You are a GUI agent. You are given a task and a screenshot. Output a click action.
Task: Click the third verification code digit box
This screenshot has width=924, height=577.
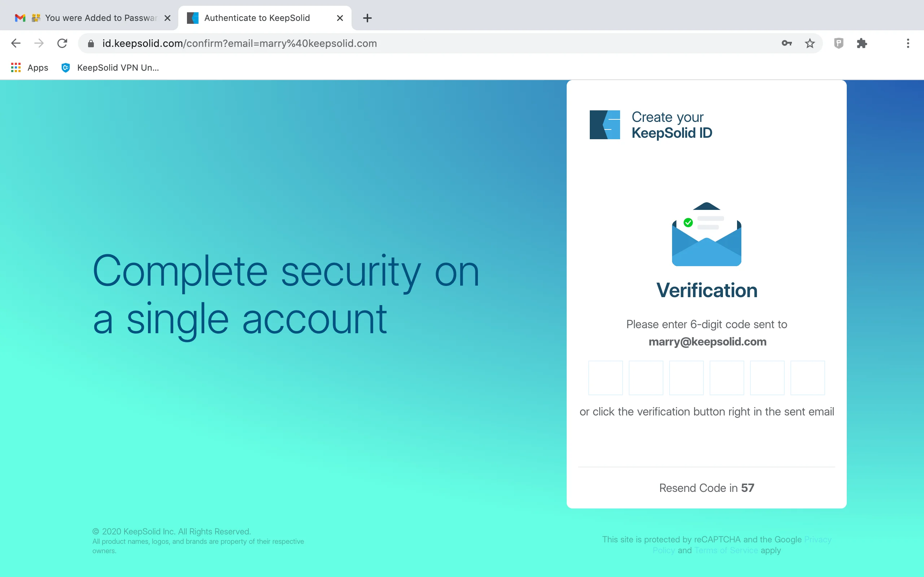tap(686, 378)
